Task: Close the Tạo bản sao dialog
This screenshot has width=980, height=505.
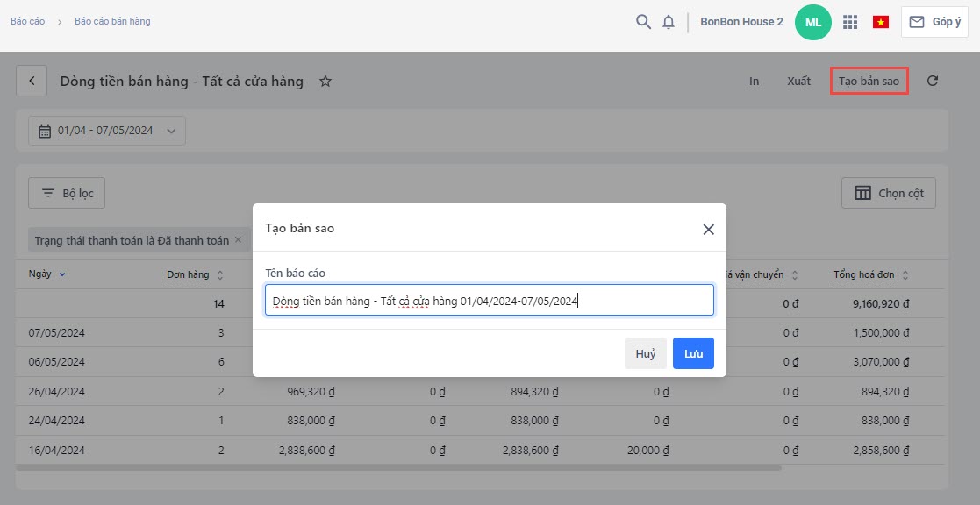Action: (708, 229)
